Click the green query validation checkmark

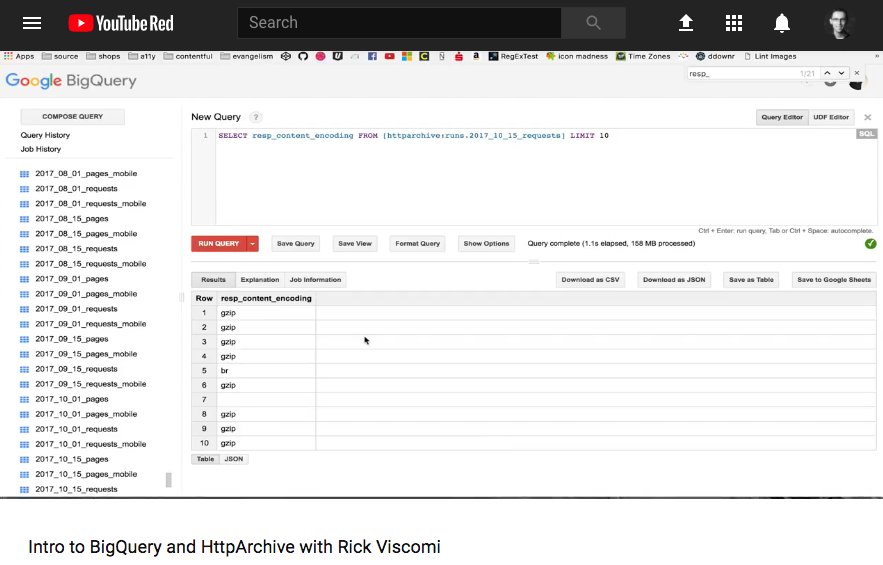click(871, 243)
